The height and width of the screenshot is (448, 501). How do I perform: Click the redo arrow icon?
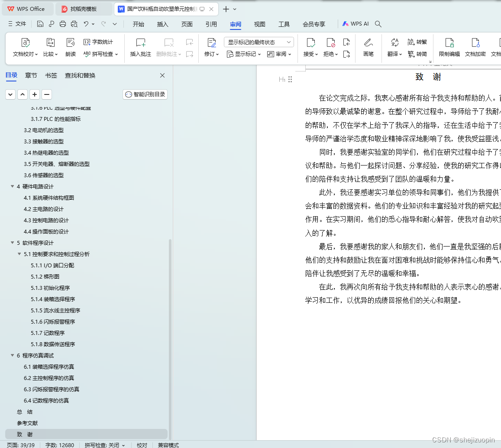[x=103, y=24]
